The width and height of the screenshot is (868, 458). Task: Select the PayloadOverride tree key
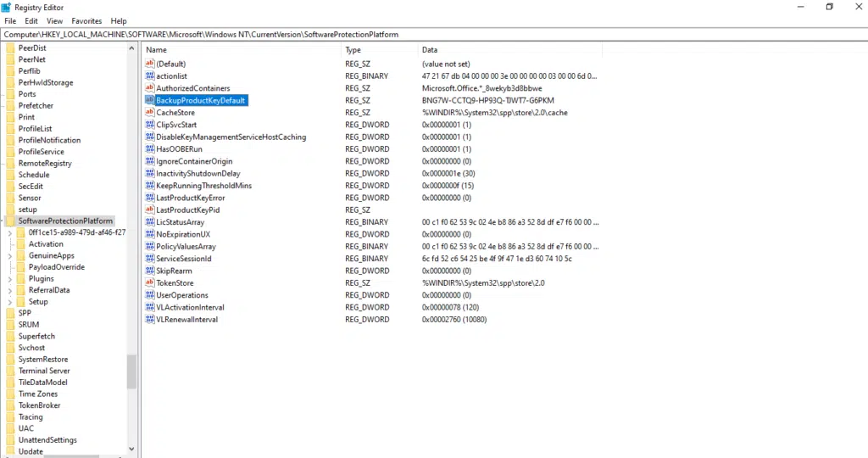pos(57,267)
